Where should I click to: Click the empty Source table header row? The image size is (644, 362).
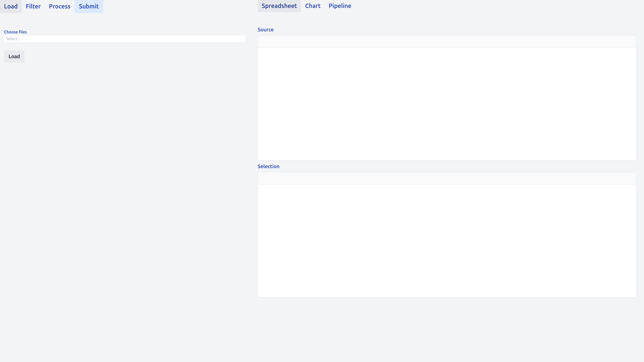tap(447, 41)
